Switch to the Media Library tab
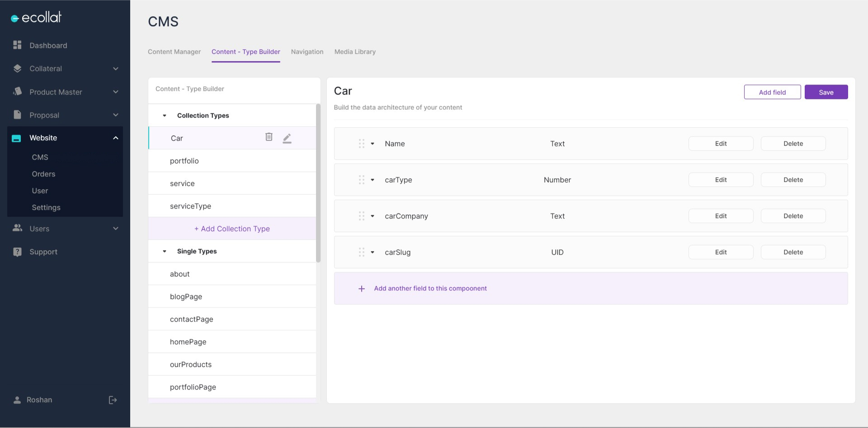The height and width of the screenshot is (428, 868). coord(355,52)
